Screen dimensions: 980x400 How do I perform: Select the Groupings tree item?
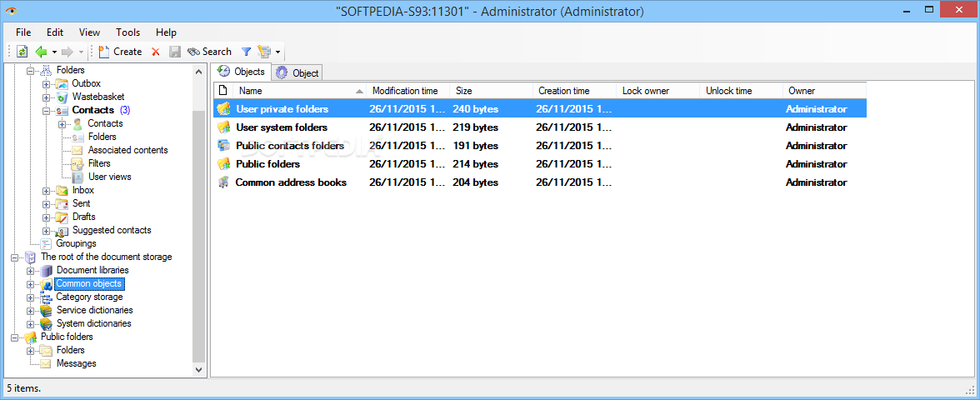(77, 243)
